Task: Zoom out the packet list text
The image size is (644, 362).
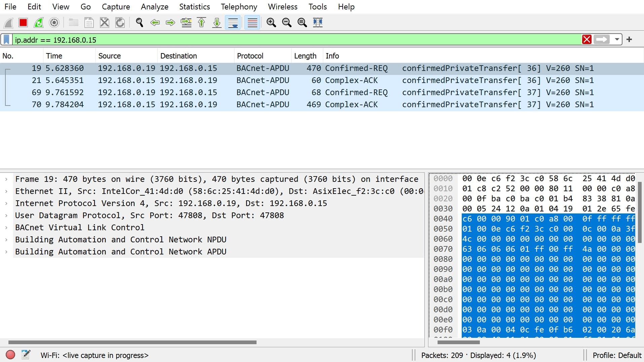Action: tap(287, 23)
